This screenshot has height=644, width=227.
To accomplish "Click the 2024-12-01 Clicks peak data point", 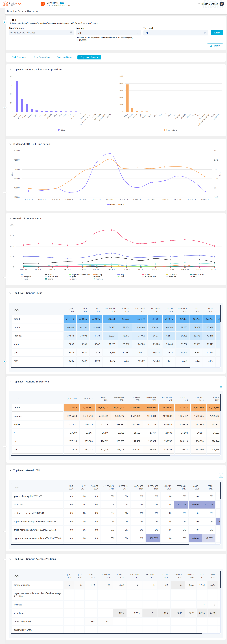I will (x=110, y=153).
